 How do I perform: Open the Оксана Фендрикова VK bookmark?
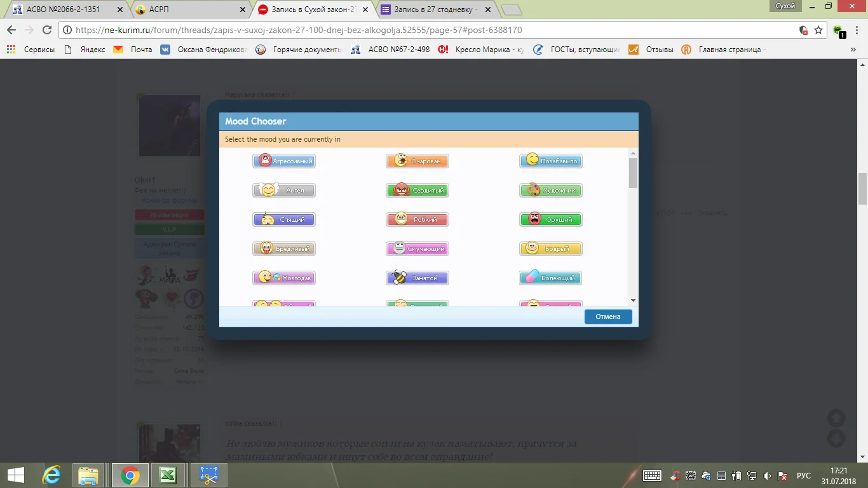[x=204, y=50]
